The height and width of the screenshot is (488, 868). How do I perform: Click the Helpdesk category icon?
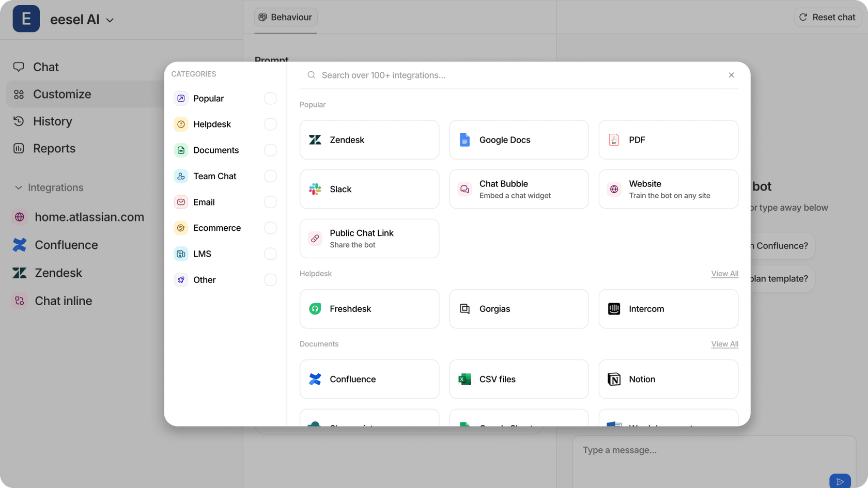[x=181, y=124]
